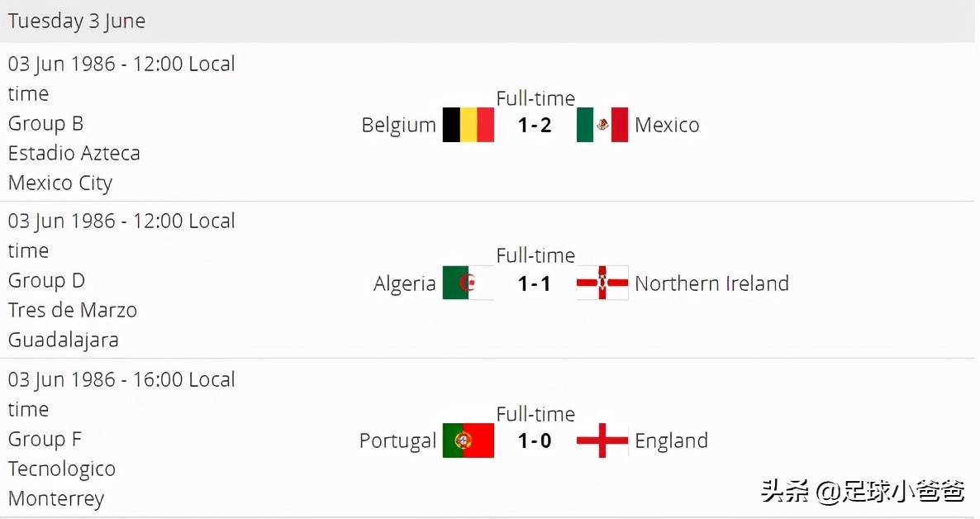980x519 pixels.
Task: Click the Tecnologico venue text
Action: point(62,469)
